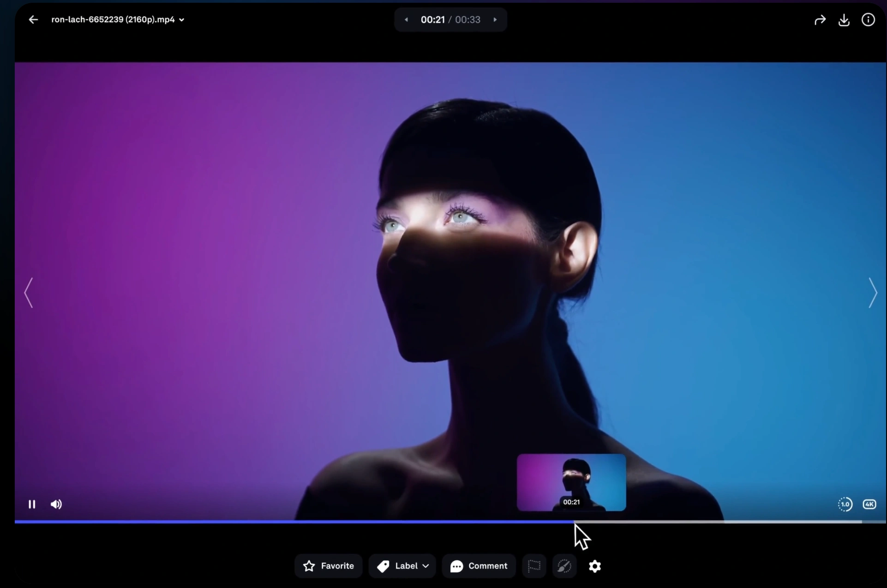This screenshot has width=887, height=588.
Task: Advance to next asset with right chevron
Action: [873, 293]
